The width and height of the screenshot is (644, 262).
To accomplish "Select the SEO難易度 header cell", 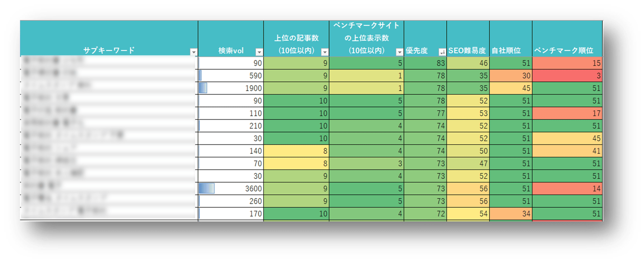I will tap(468, 39).
